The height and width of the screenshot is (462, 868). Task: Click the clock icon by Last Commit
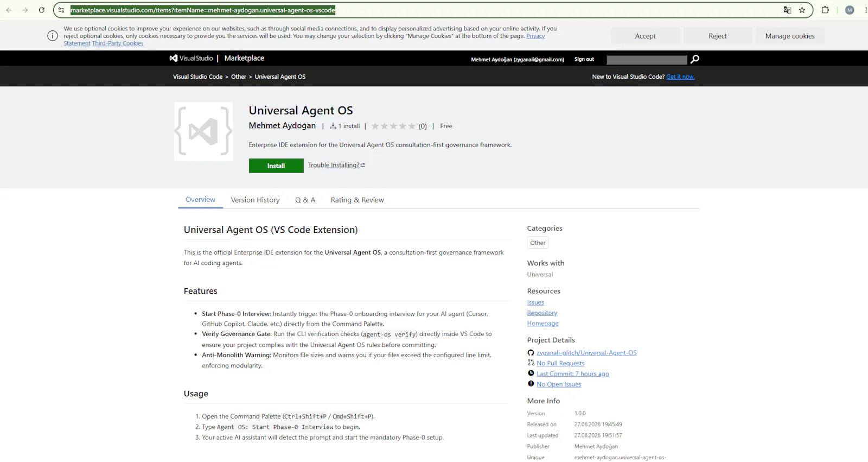pos(531,373)
